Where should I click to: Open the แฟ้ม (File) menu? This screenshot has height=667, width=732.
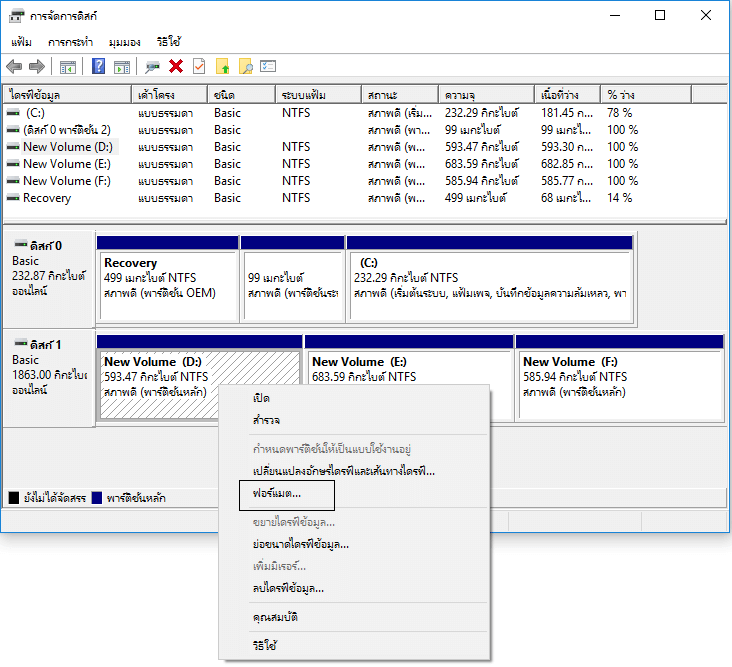coord(22,42)
